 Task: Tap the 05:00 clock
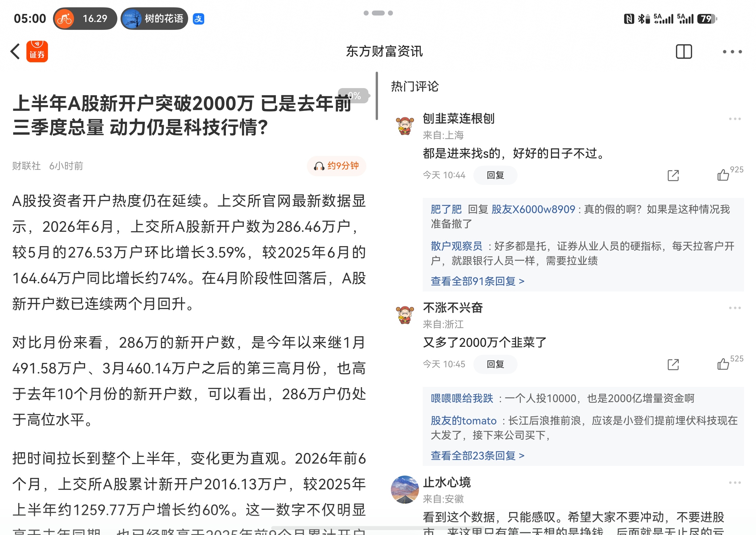30,18
